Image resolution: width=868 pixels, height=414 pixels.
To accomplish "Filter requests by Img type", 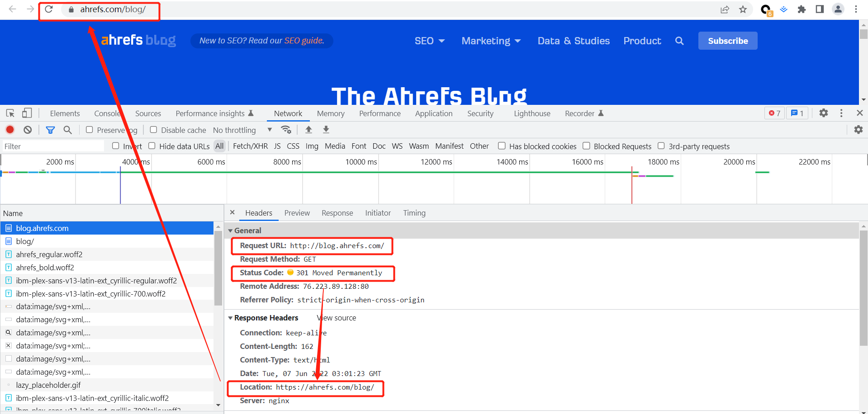I will [312, 146].
